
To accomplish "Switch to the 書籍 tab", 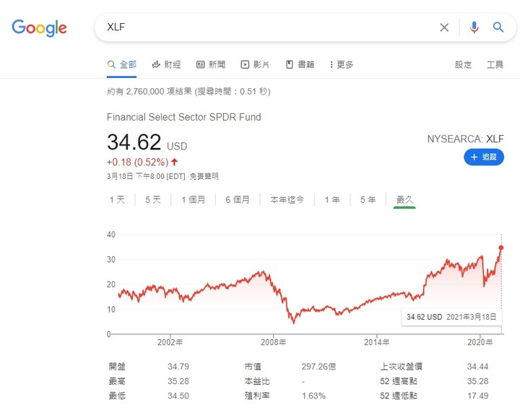I will point(300,64).
